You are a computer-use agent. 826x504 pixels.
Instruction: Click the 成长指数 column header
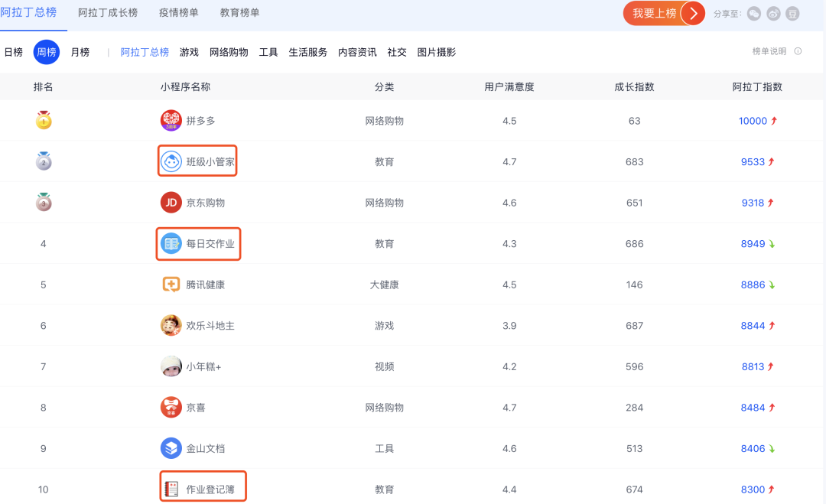click(x=634, y=87)
